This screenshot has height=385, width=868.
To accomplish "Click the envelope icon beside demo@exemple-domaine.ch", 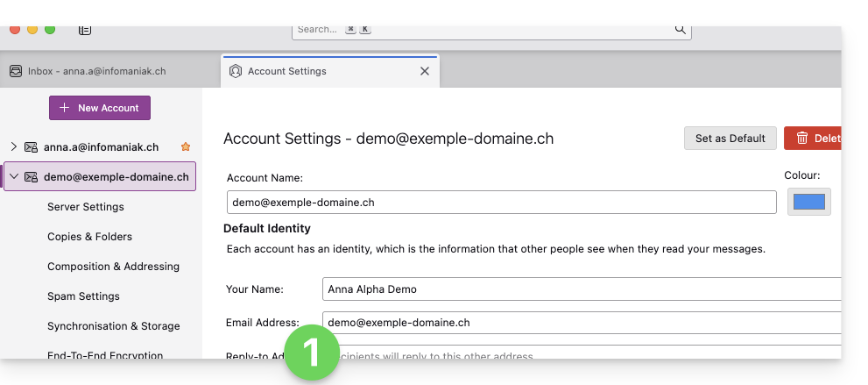I will pyautogui.click(x=31, y=177).
